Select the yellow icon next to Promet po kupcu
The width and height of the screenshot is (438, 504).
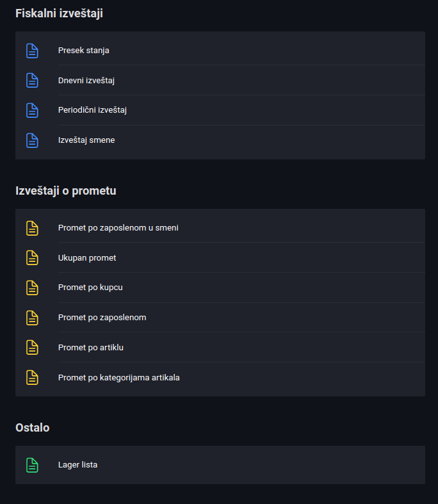point(32,288)
